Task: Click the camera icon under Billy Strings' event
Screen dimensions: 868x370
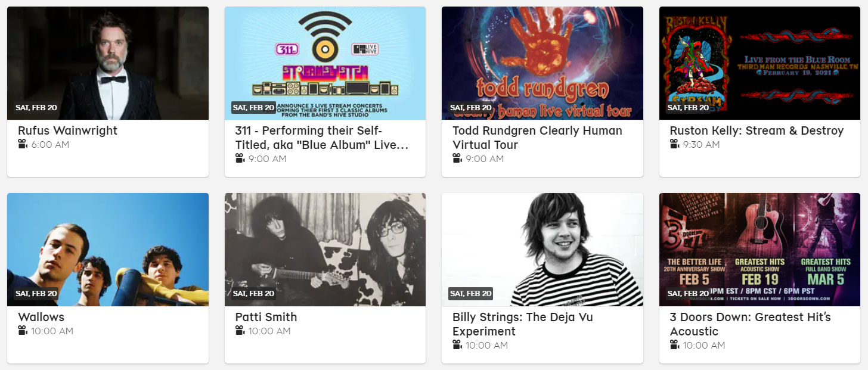Action: (457, 345)
